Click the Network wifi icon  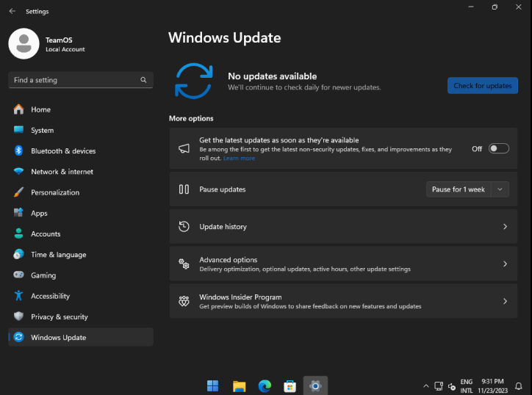pyautogui.click(x=18, y=171)
